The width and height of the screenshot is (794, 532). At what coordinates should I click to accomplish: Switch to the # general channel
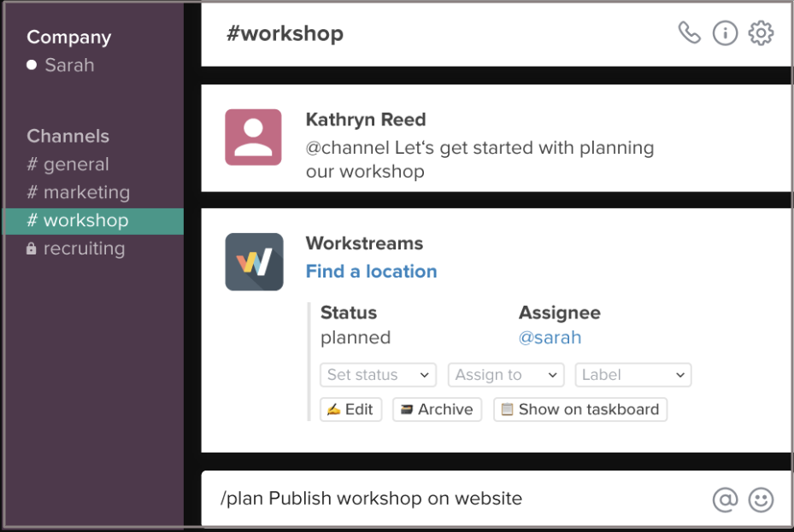(x=68, y=164)
